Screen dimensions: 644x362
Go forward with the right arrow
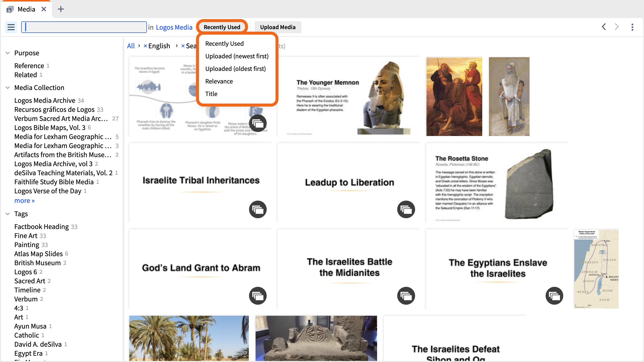[617, 27]
